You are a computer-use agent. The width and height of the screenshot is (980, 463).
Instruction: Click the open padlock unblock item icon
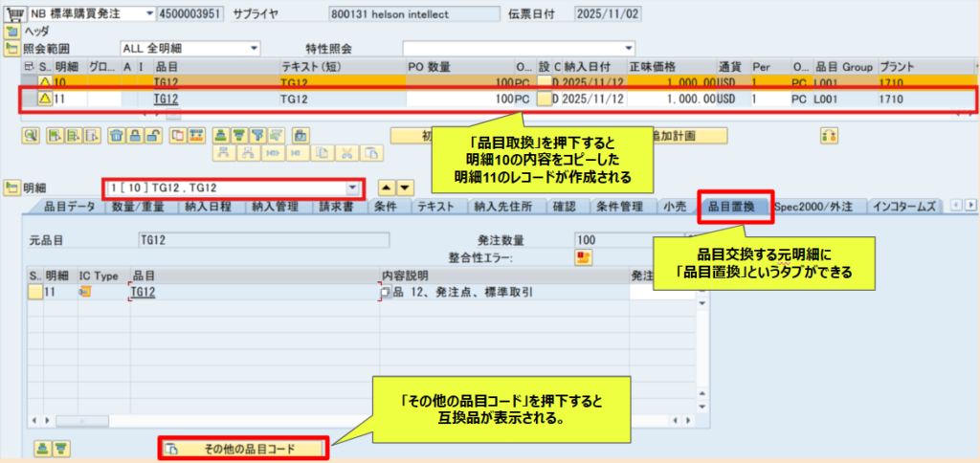[x=152, y=136]
